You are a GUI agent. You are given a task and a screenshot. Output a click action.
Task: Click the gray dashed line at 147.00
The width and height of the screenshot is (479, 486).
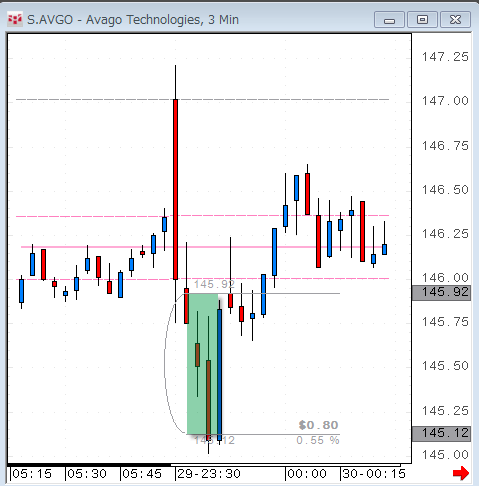[202, 99]
